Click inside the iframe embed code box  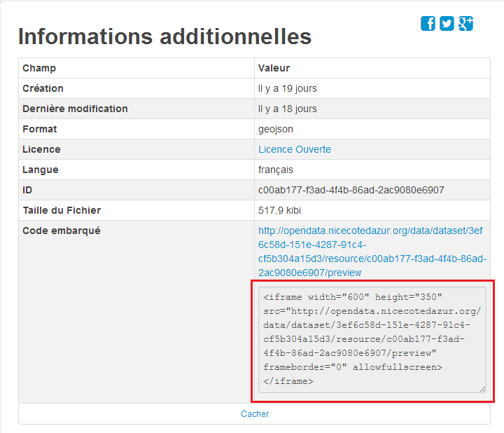(372, 339)
